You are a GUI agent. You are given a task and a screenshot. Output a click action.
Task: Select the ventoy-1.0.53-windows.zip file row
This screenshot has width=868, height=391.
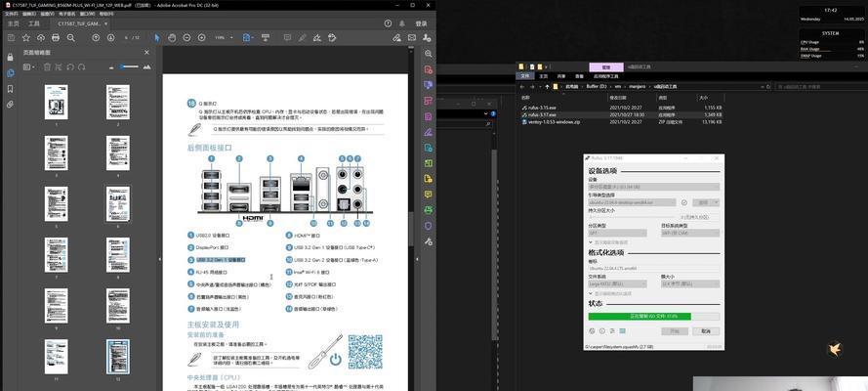point(622,122)
